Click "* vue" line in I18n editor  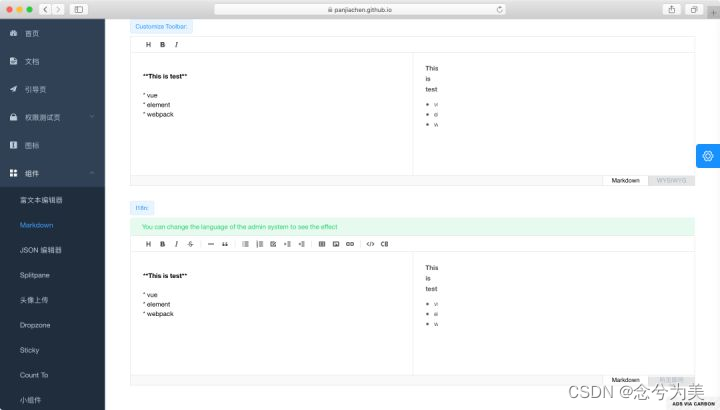point(150,295)
